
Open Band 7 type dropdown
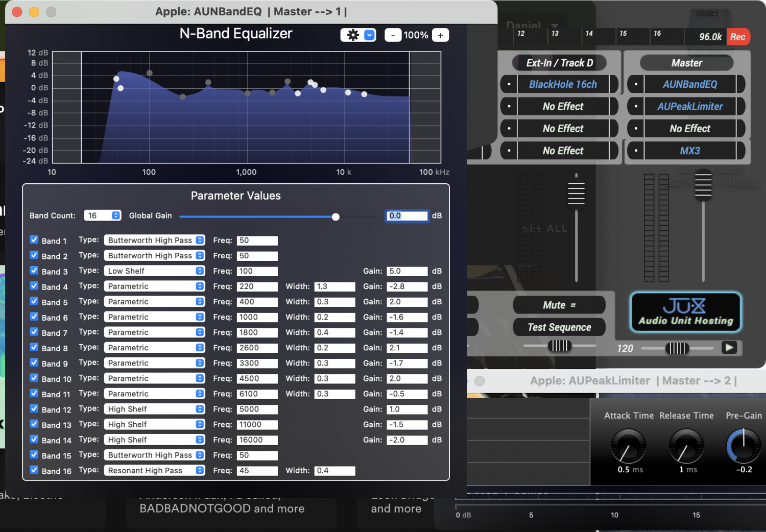point(154,332)
